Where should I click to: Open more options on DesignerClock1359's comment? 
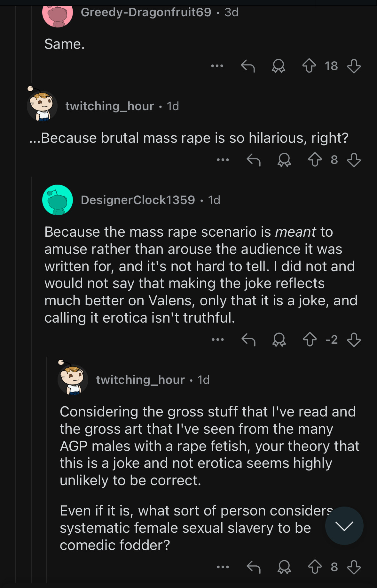tap(218, 340)
